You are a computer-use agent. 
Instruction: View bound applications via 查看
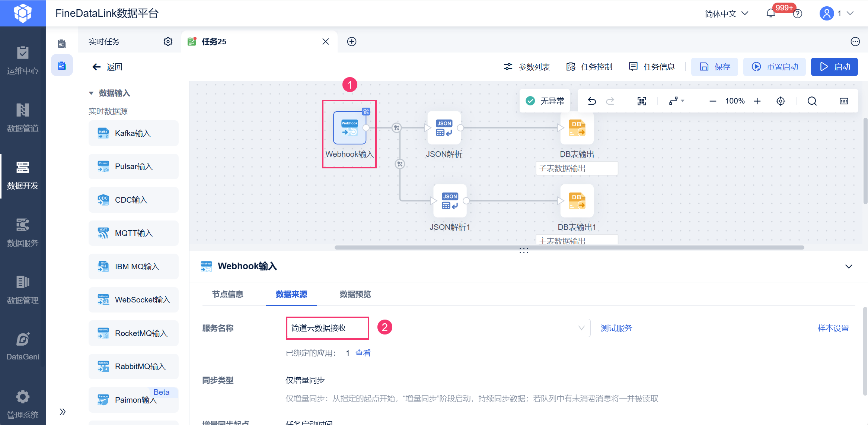point(363,353)
